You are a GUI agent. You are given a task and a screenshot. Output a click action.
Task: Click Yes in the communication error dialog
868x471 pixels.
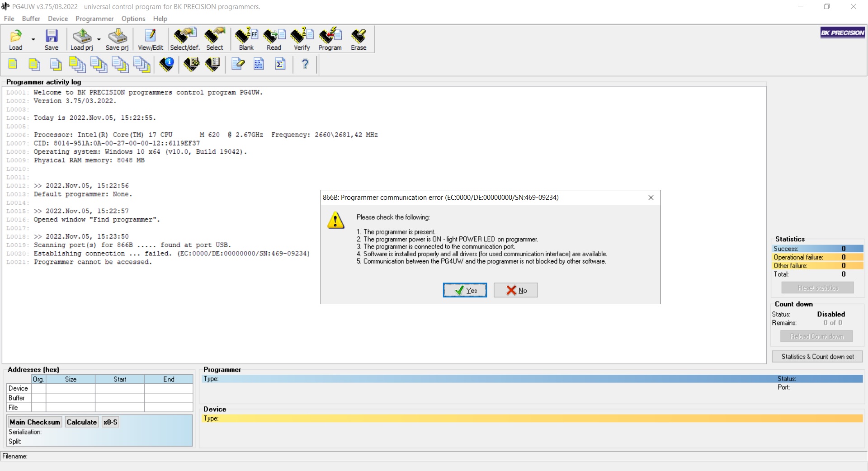tap(465, 290)
